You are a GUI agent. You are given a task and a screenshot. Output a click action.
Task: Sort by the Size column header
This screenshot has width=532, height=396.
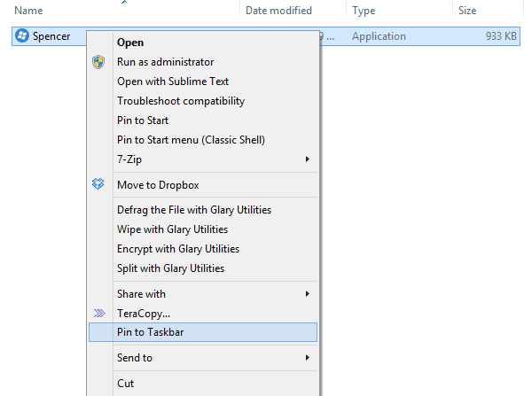coord(467,11)
